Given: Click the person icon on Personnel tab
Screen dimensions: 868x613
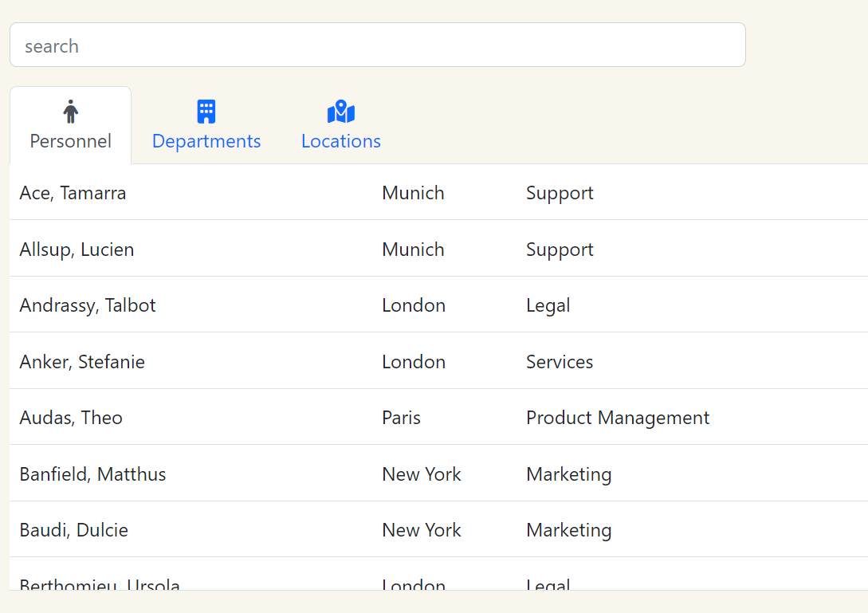Looking at the screenshot, I should (70, 111).
